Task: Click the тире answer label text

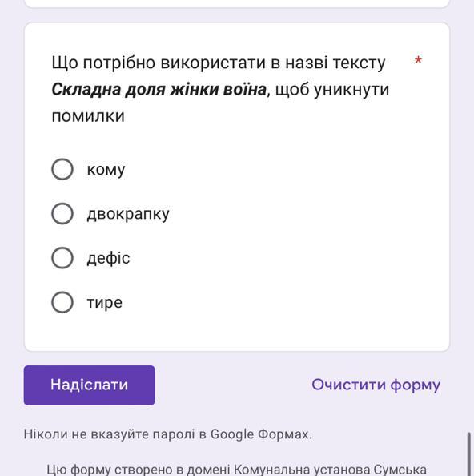Action: tap(105, 303)
